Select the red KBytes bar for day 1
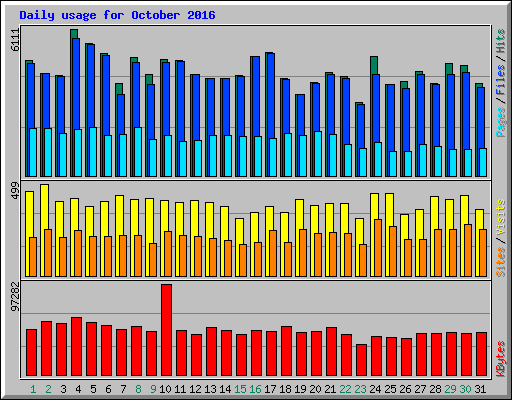 [x=32, y=353]
